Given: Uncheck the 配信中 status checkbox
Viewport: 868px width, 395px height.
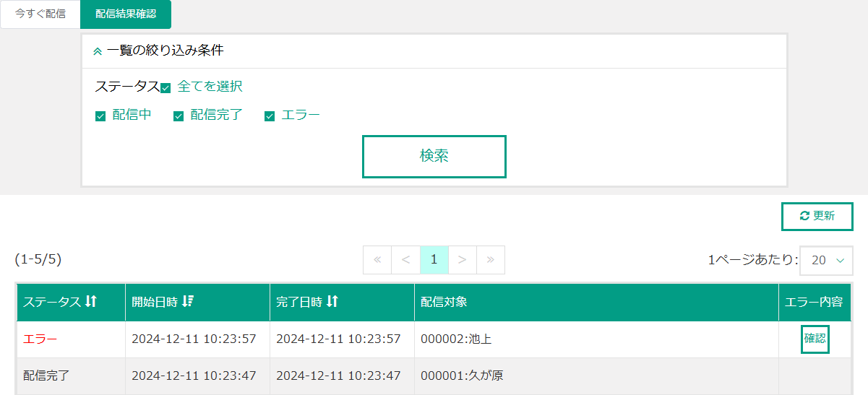Looking at the screenshot, I should [x=100, y=116].
